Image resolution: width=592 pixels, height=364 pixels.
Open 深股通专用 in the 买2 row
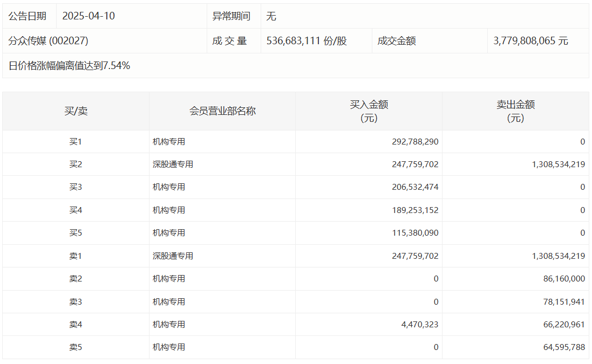173,164
